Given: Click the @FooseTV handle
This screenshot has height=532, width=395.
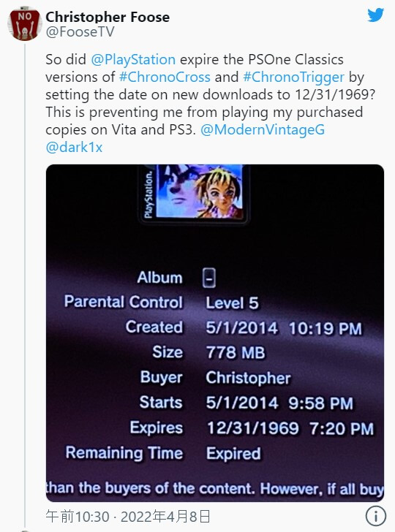Looking at the screenshot, I should 80,32.
